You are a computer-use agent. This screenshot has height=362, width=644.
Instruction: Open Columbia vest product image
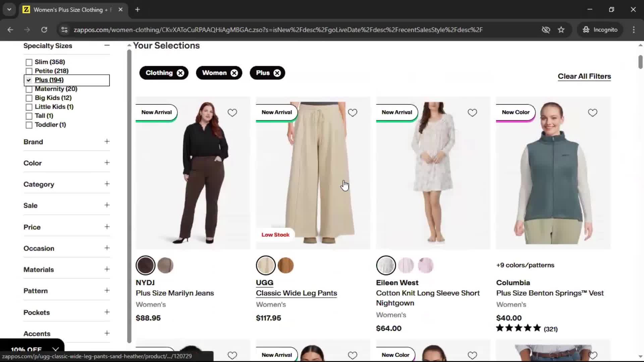pos(553,173)
